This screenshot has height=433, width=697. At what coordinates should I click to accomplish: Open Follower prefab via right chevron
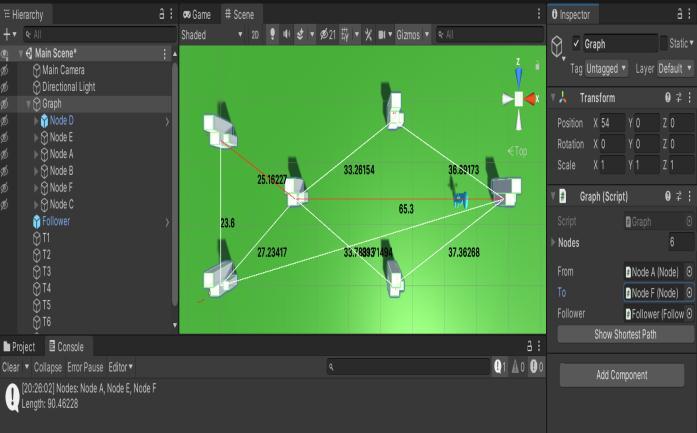(167, 222)
